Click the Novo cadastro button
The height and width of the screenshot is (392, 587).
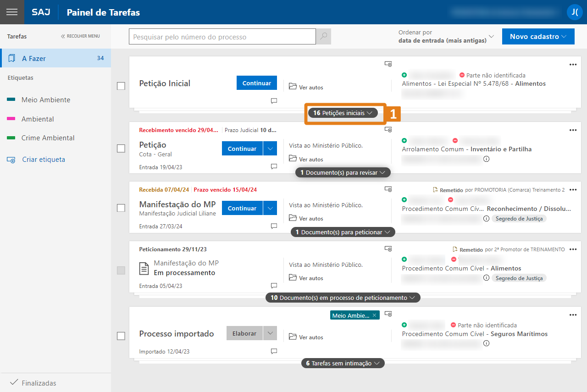tap(538, 37)
